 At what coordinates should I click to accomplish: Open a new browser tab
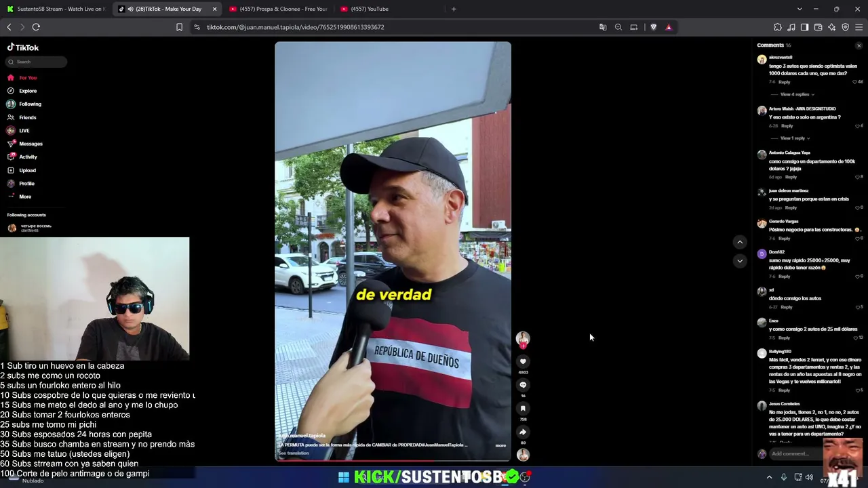[x=454, y=9]
